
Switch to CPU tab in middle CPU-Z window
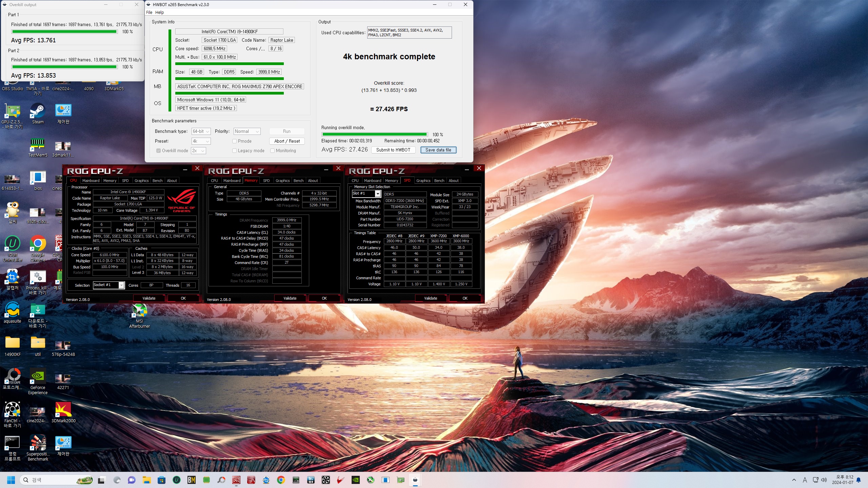[214, 181]
